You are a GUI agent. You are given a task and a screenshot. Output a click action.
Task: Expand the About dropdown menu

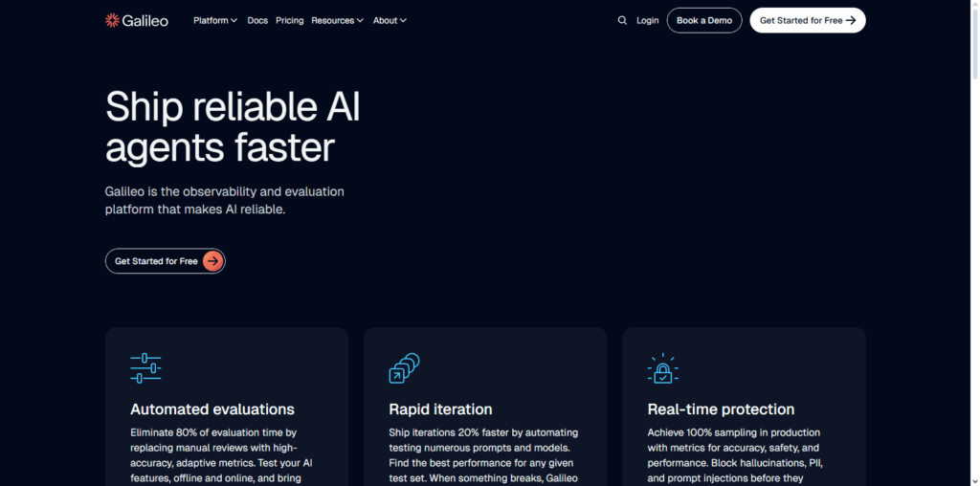coord(390,21)
